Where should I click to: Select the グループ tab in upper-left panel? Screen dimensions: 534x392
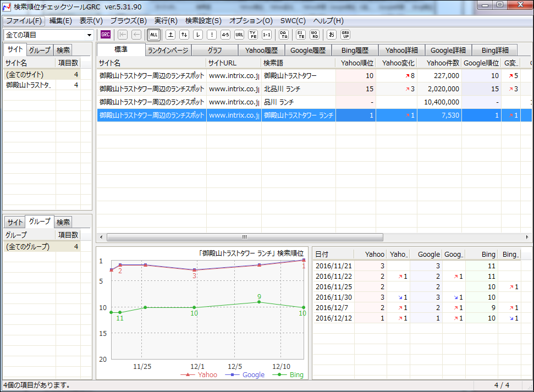[40, 51]
